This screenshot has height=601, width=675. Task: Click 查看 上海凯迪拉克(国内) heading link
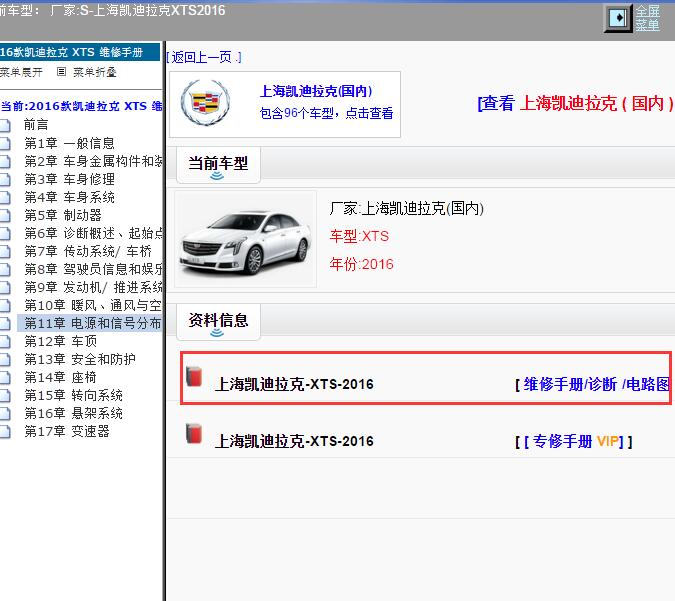pos(576,103)
